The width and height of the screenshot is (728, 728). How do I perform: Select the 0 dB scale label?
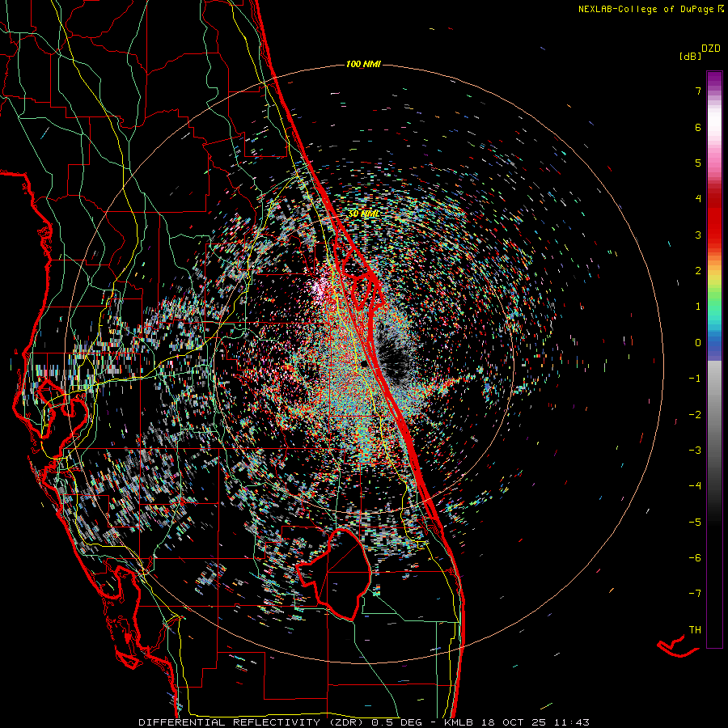[697, 343]
